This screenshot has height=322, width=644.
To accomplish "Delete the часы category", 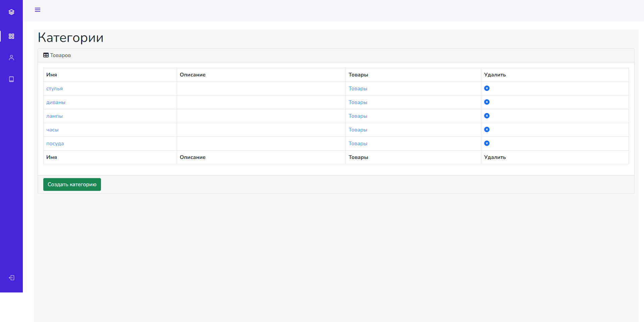I will point(487,129).
